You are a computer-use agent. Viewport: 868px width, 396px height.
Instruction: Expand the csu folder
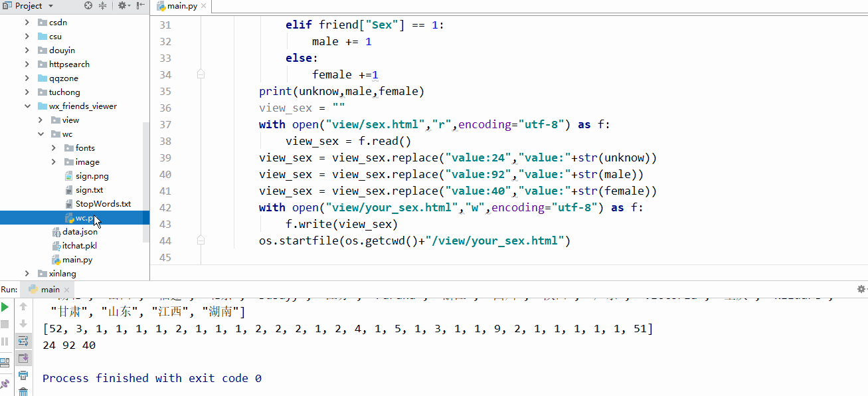(27, 36)
